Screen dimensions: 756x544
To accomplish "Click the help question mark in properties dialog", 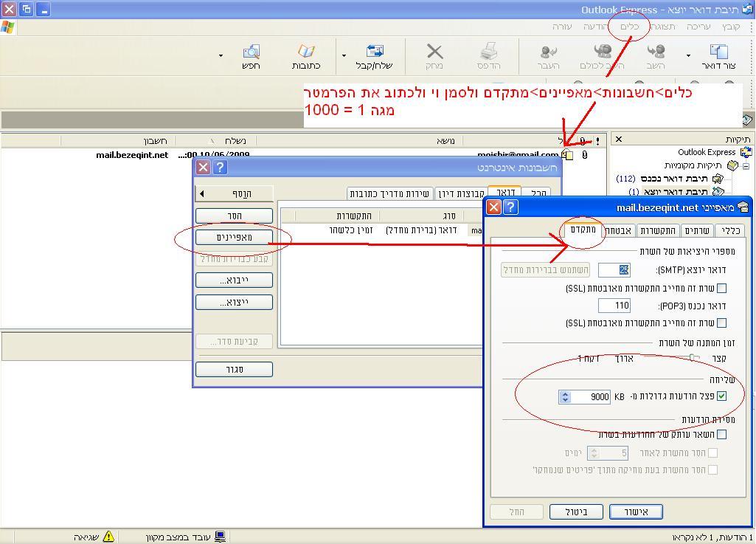I will [510, 207].
